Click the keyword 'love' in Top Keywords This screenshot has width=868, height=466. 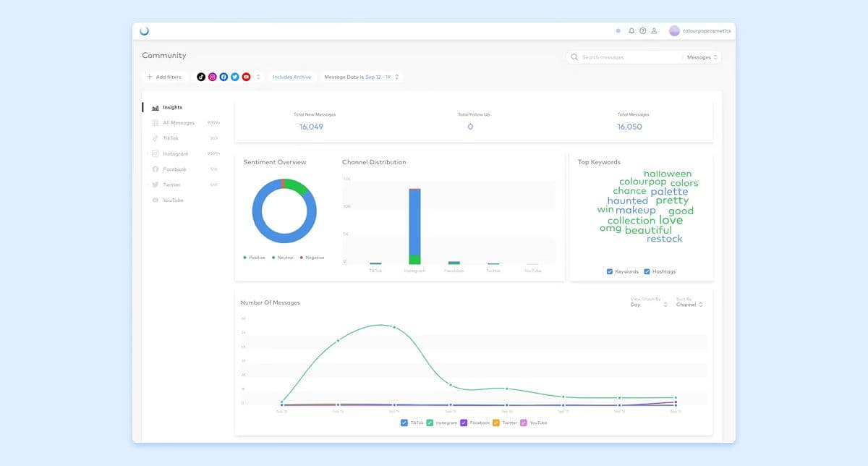point(671,220)
